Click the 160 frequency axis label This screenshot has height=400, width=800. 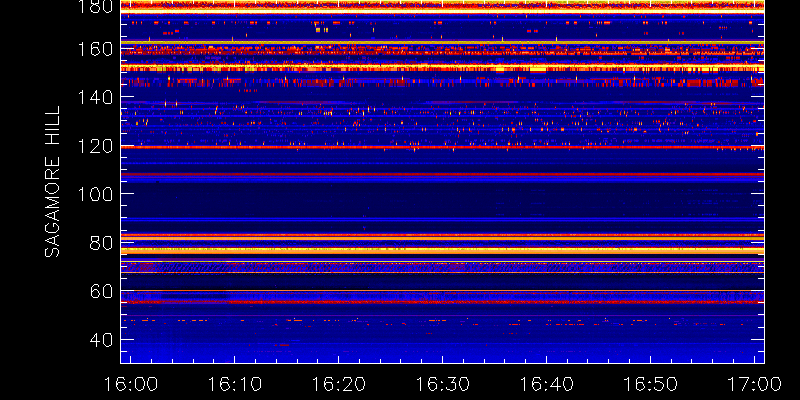95,49
